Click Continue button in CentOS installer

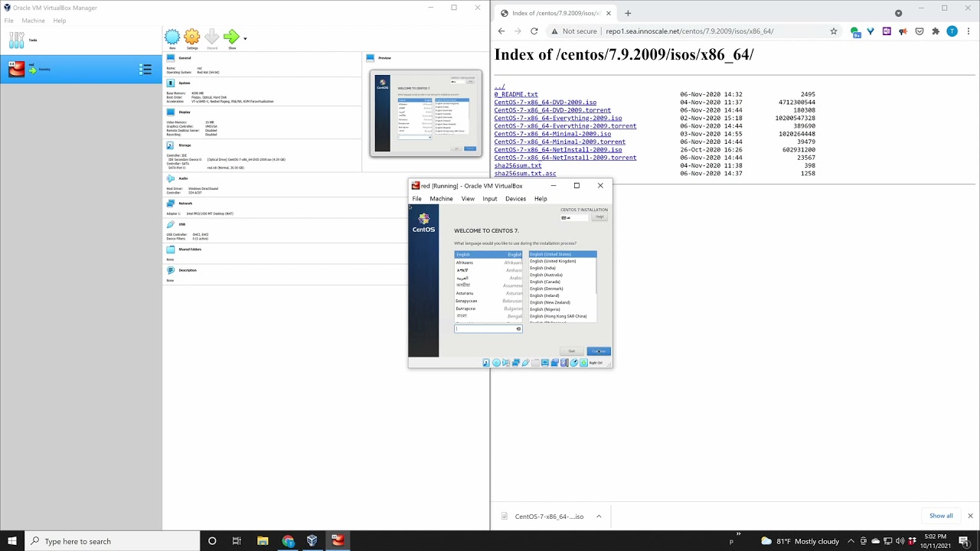(599, 351)
